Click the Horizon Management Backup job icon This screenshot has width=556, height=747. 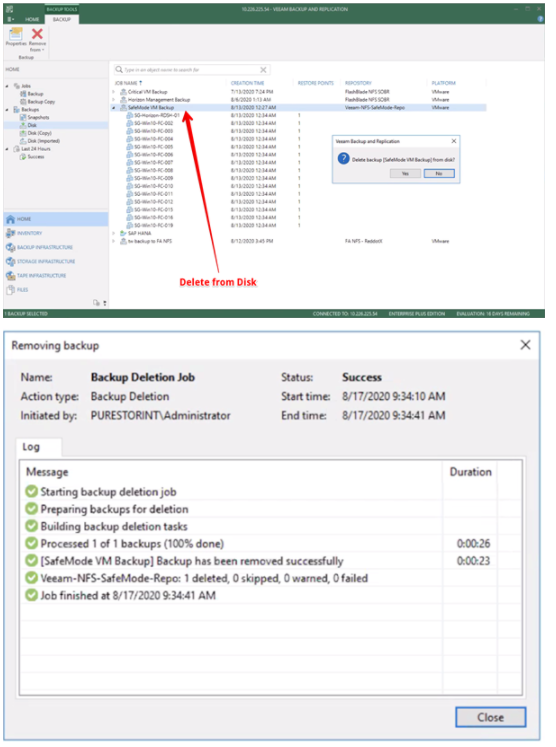(123, 100)
